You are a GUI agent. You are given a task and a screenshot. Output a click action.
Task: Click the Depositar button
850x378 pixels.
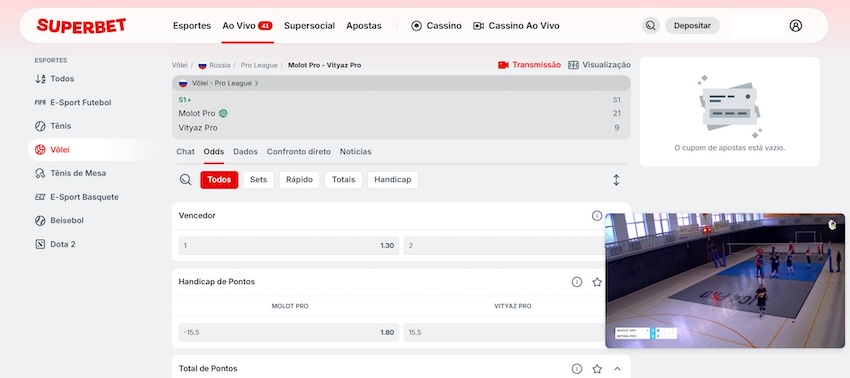692,25
